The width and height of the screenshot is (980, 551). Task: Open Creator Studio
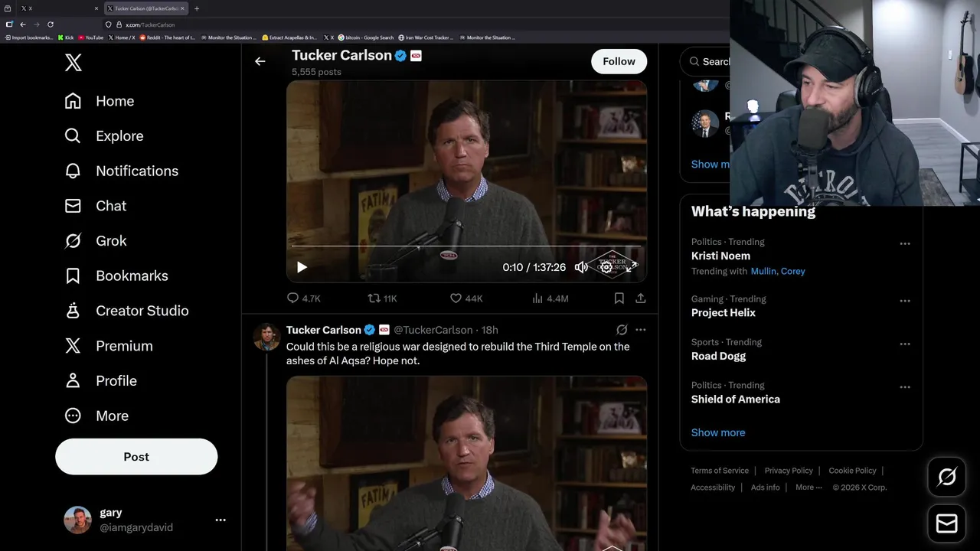click(x=127, y=311)
